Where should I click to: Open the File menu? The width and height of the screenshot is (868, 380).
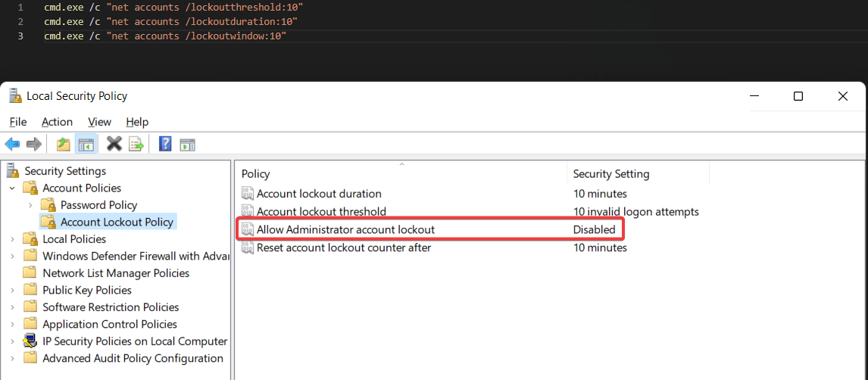17,122
